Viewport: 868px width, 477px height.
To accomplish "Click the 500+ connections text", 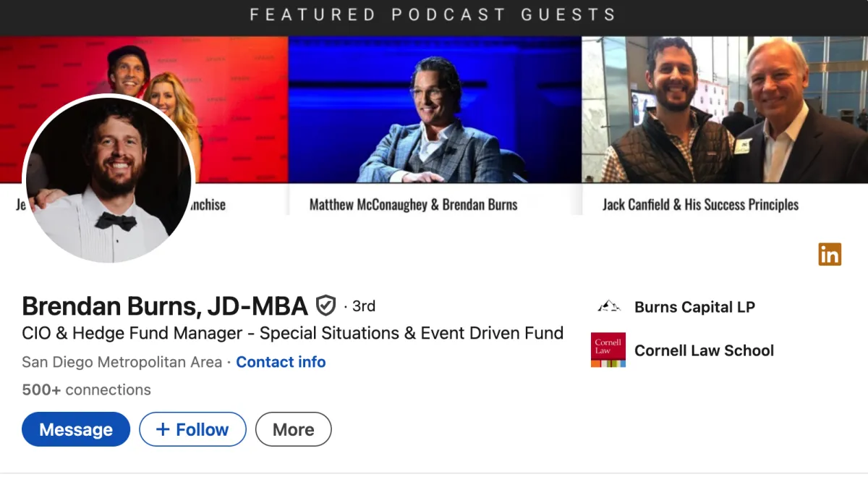I will pyautogui.click(x=86, y=389).
